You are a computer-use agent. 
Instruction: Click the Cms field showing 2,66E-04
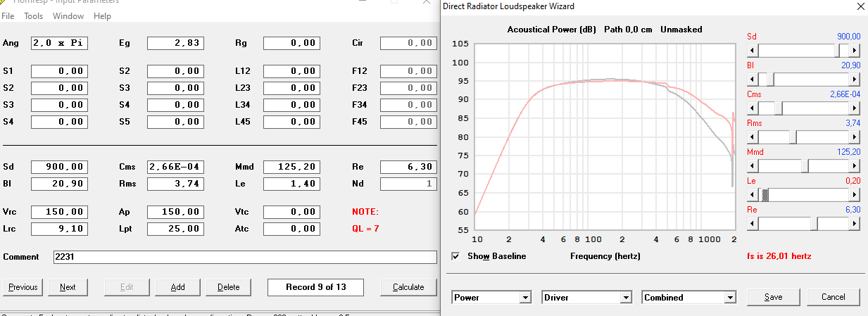point(175,167)
